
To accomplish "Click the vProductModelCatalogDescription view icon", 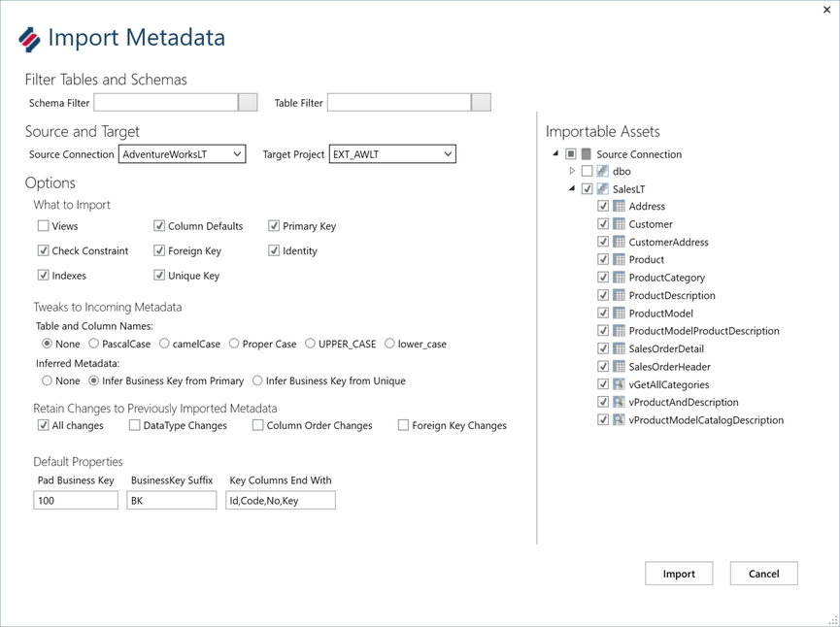I will [619, 419].
